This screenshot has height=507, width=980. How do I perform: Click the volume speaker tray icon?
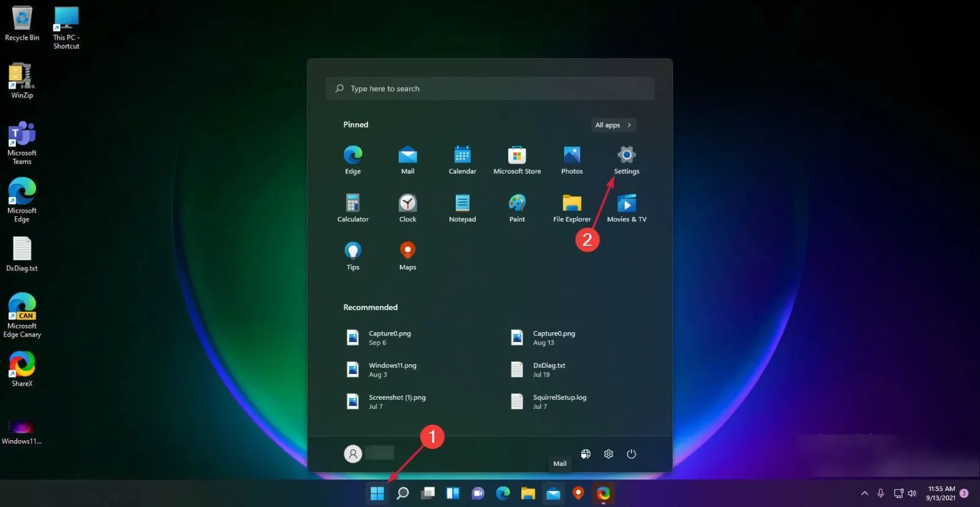tap(912, 493)
